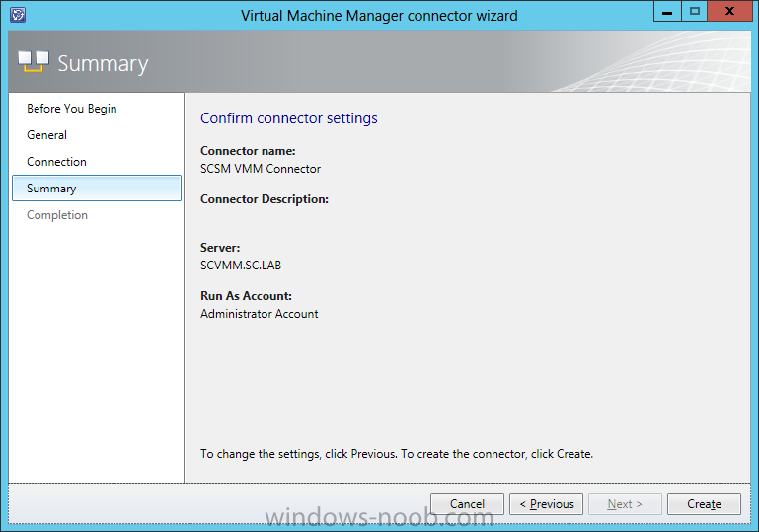Click the 'To change the settings' instruction text
The image size is (759, 532).
pyautogui.click(x=397, y=454)
